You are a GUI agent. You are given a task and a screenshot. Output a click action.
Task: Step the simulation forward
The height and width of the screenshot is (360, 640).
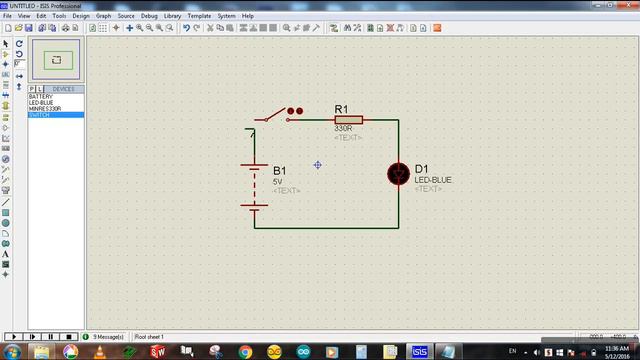click(x=32, y=337)
